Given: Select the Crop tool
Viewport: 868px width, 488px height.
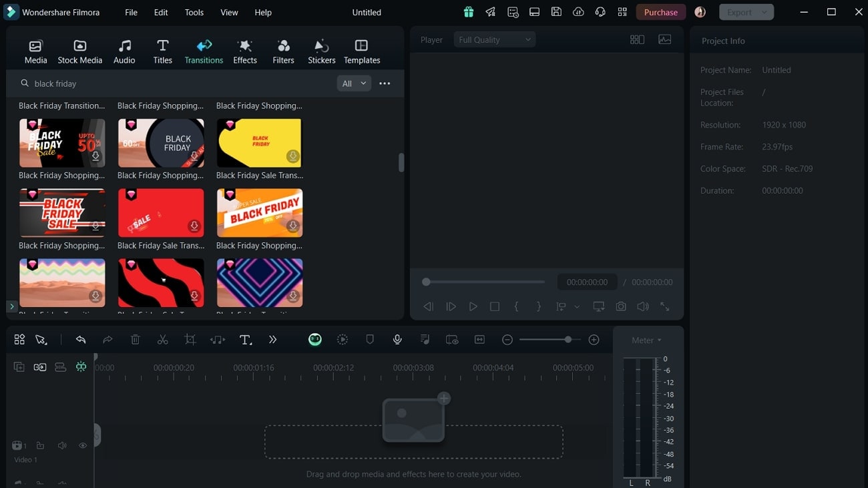Looking at the screenshot, I should [190, 340].
